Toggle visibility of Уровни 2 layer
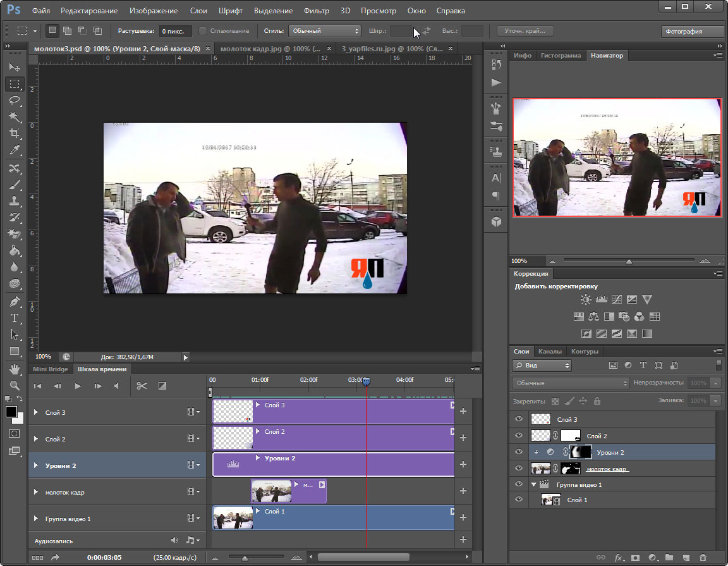This screenshot has height=566, width=728. coord(519,452)
